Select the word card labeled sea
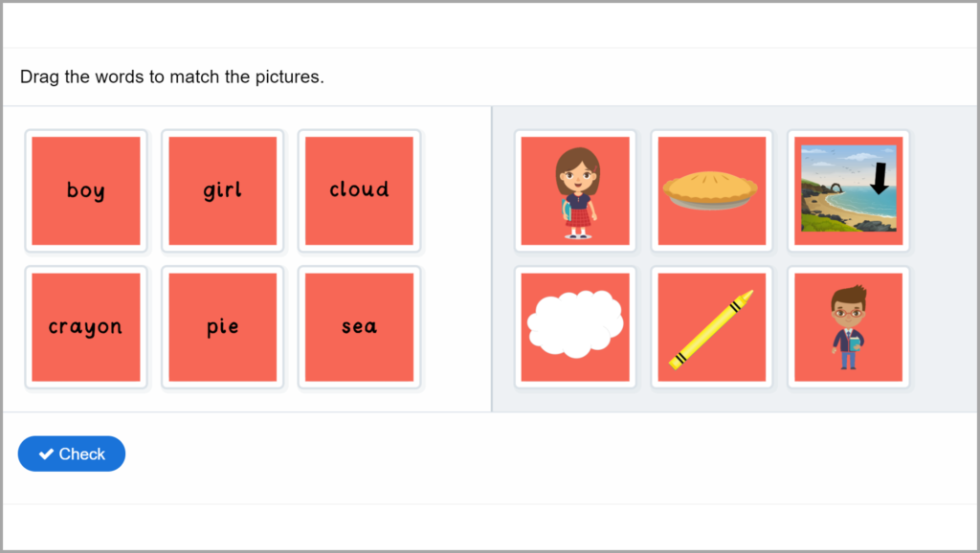Image resolution: width=980 pixels, height=553 pixels. click(x=359, y=326)
